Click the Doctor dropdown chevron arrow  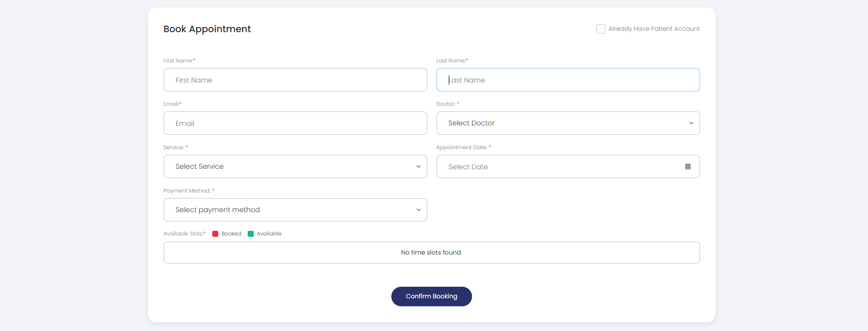691,123
